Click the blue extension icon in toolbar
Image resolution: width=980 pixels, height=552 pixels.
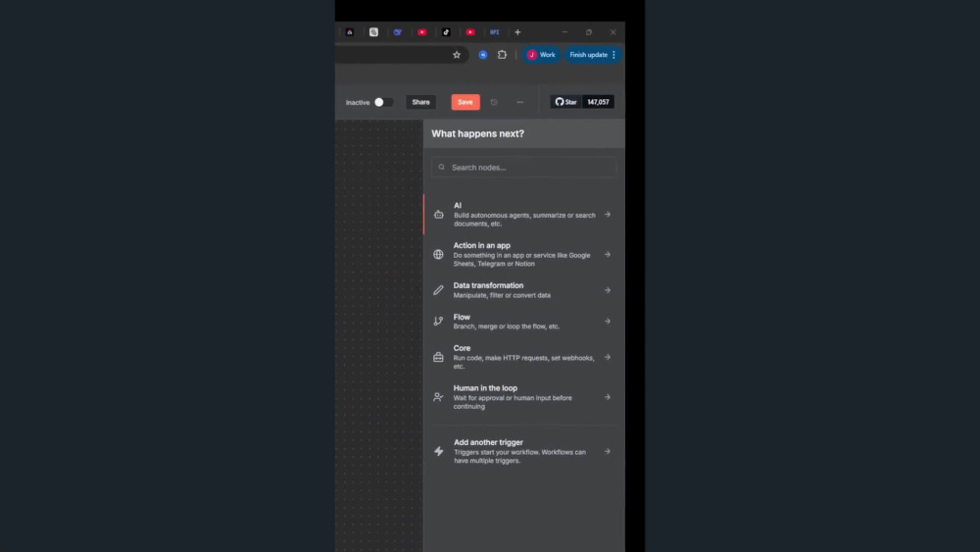coord(483,55)
